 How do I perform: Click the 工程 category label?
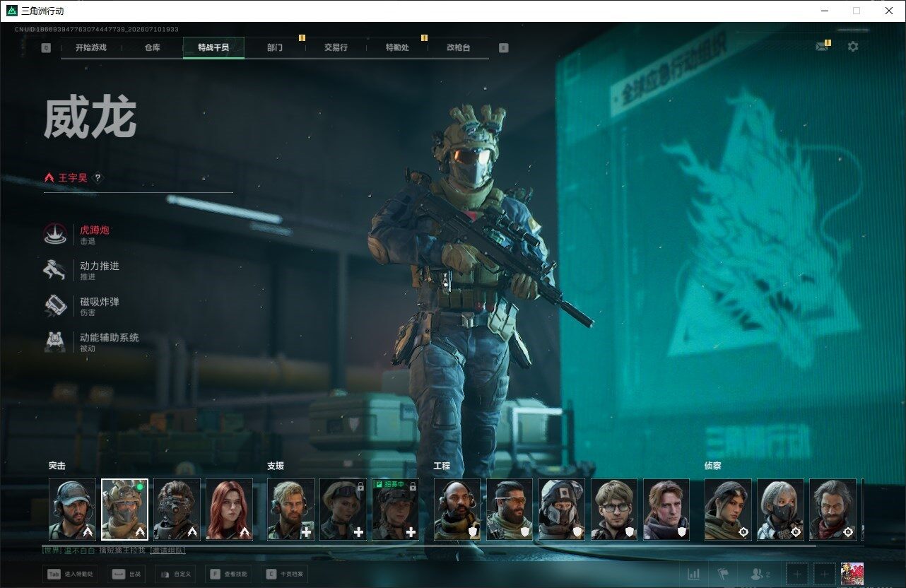pyautogui.click(x=442, y=466)
